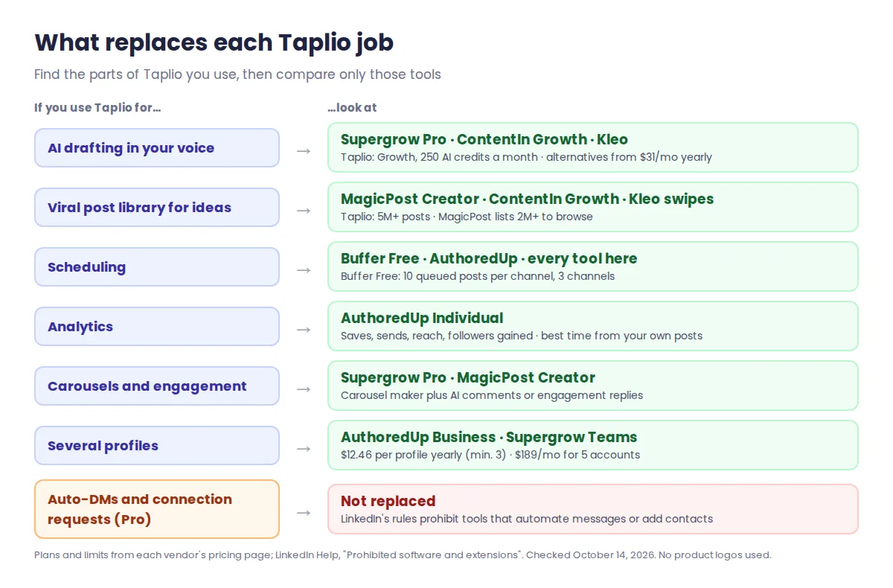This screenshot has height=588, width=893.
Task: Click the 'AuthoredUp Business · Supergrow Teams' heading
Action: (489, 437)
